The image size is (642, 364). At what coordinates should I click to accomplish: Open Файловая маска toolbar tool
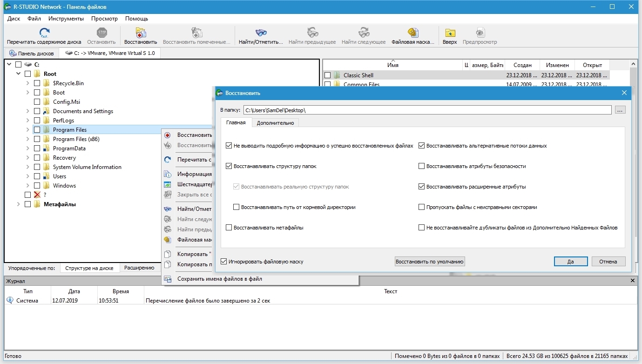click(413, 33)
